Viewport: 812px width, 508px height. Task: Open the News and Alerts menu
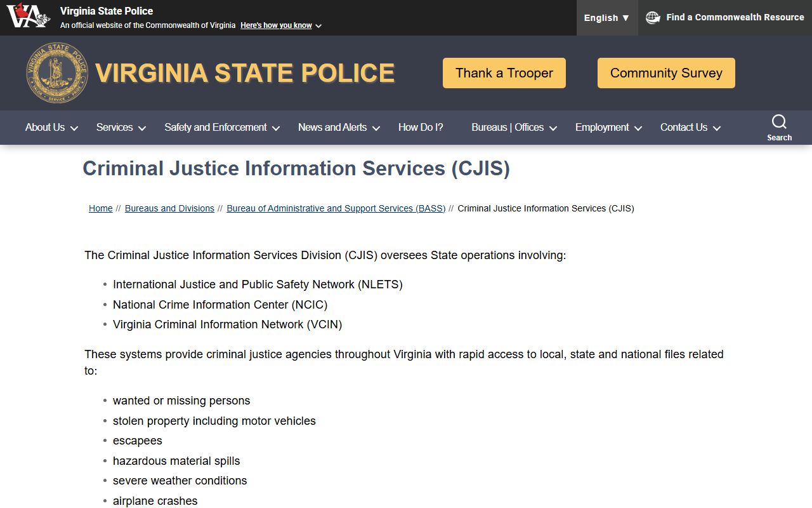point(332,127)
